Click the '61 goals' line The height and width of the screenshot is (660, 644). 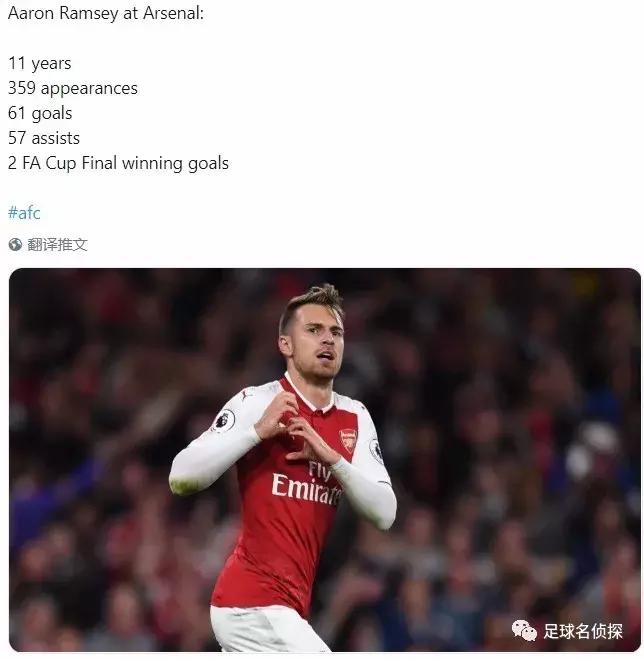[40, 113]
